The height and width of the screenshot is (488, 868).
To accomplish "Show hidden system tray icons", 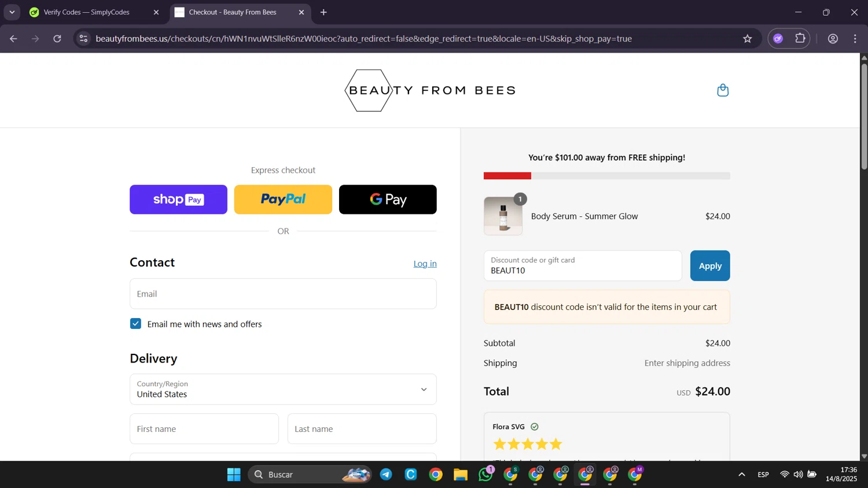I will 741,475.
